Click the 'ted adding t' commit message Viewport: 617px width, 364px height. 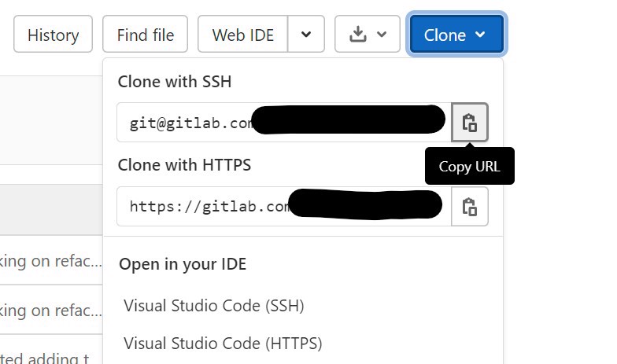coord(44,358)
